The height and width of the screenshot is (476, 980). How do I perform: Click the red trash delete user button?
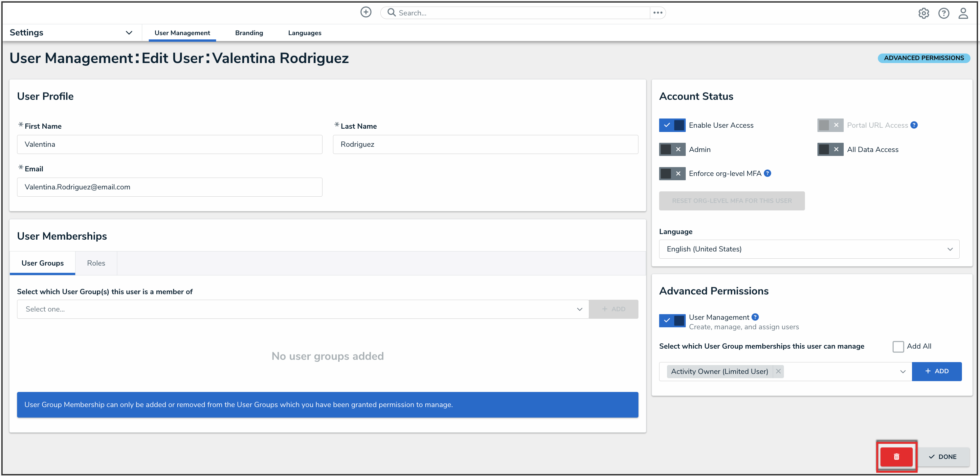coord(896,456)
